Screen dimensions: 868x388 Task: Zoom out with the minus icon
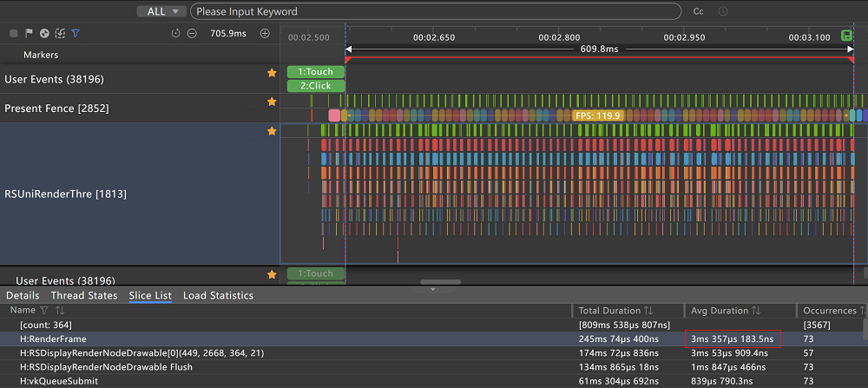coord(192,34)
